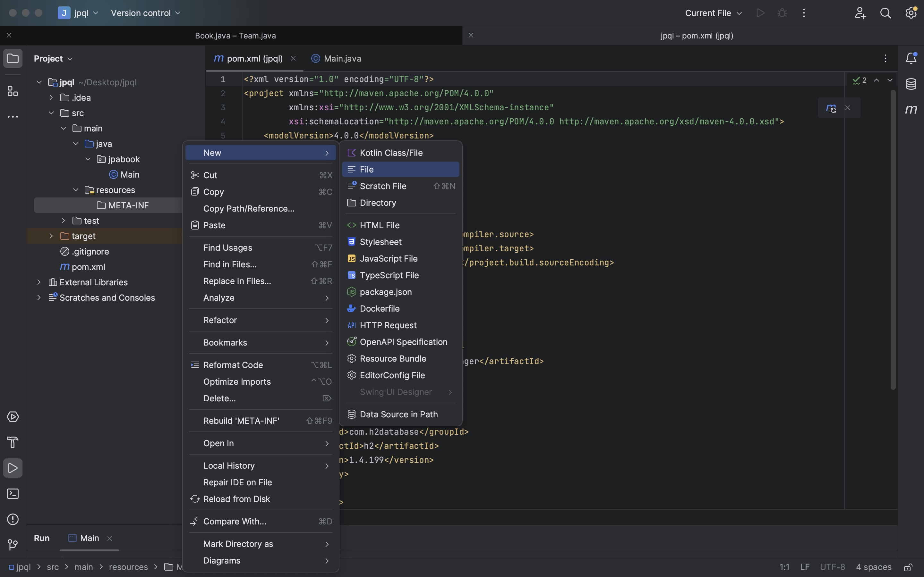
Task: Open Search Everywhere magnifier icon
Action: pos(886,13)
